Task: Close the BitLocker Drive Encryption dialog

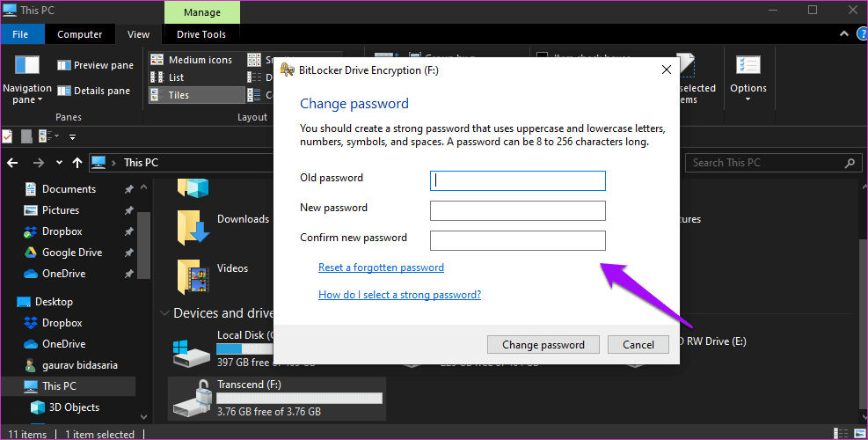Action: click(667, 70)
